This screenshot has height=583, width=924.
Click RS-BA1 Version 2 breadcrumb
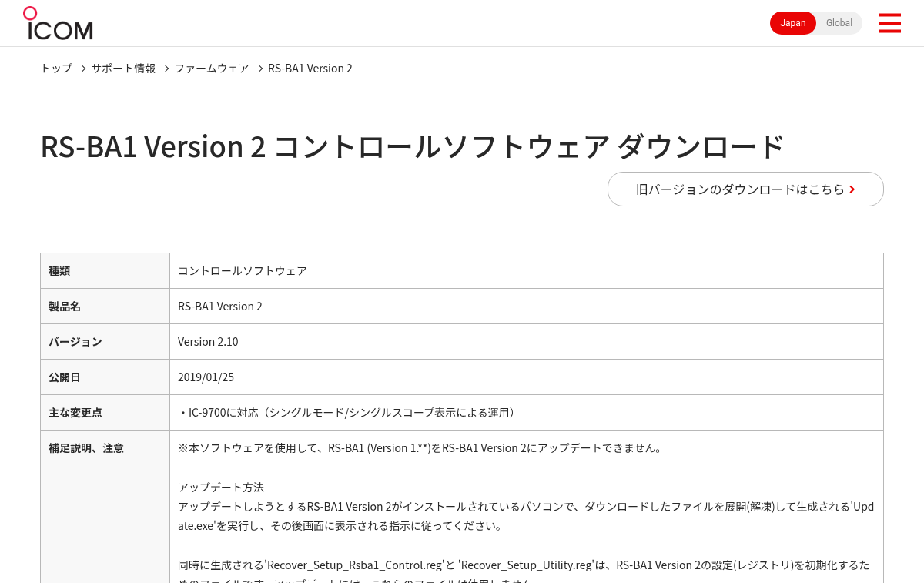coord(310,69)
